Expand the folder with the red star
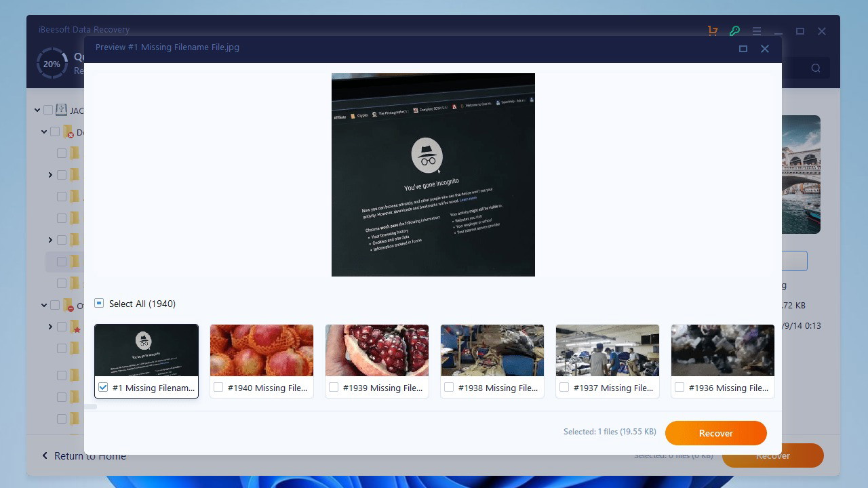 50,327
